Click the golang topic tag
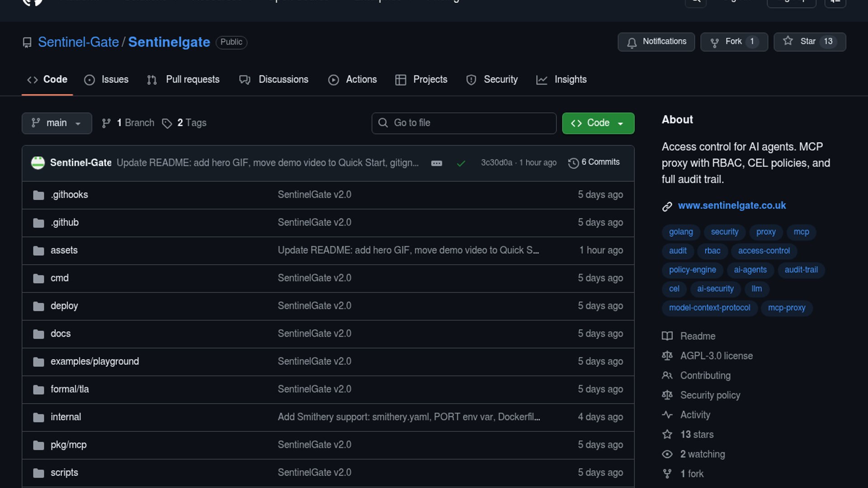The width and height of the screenshot is (868, 488). (x=680, y=232)
